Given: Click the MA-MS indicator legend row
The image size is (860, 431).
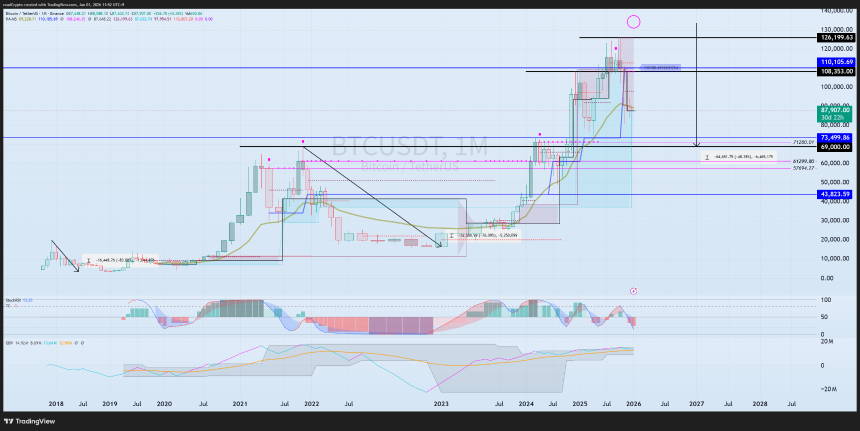Looking at the screenshot, I should [x=109, y=19].
